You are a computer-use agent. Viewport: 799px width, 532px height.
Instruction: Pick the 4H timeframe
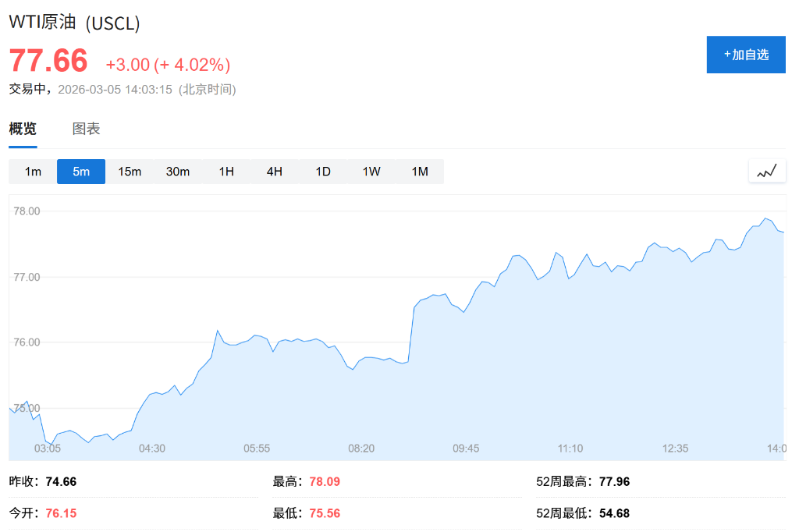275,172
